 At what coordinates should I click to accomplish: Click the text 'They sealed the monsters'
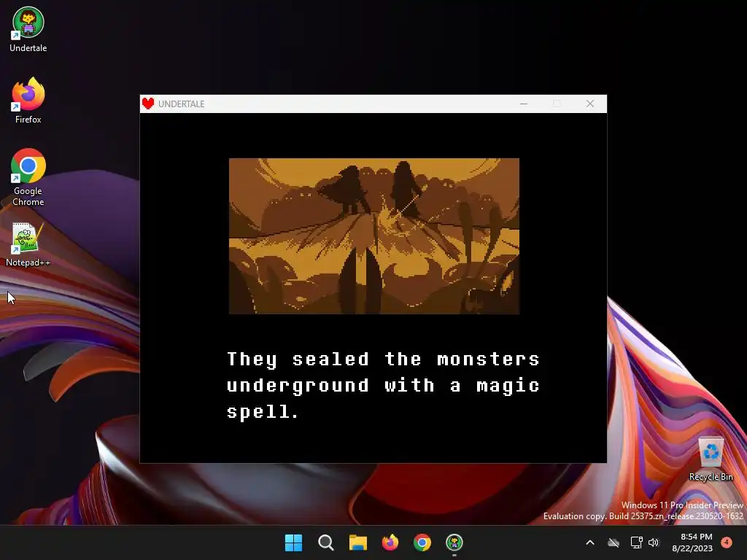(x=383, y=359)
